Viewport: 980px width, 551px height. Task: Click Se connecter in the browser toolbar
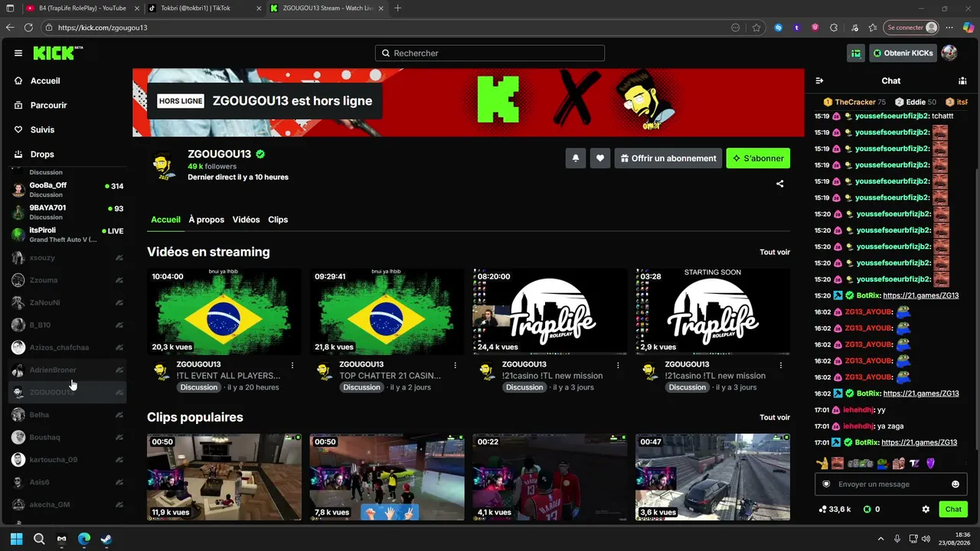[911, 28]
